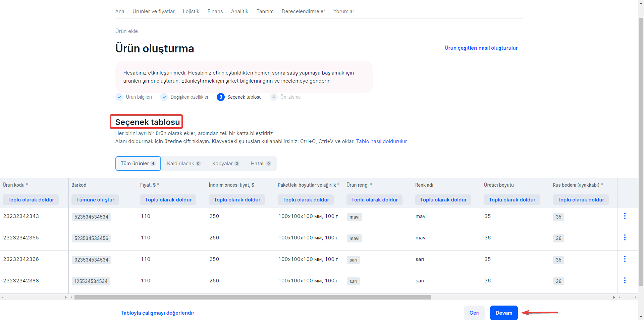Select product code cell 23232342366
The height and width of the screenshot is (320, 644).
click(x=34, y=261)
